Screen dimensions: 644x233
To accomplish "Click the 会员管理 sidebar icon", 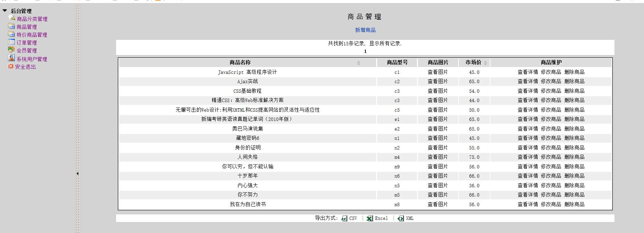I will [11, 50].
